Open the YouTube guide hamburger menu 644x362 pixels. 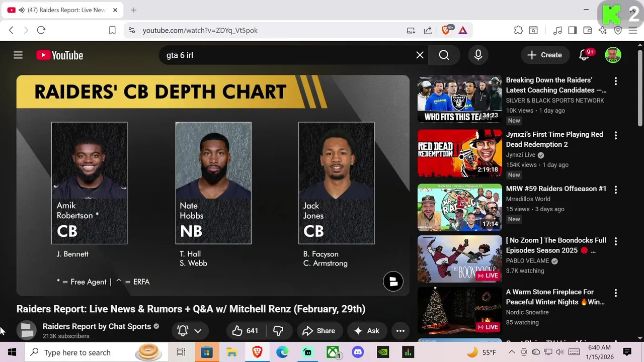(x=18, y=55)
